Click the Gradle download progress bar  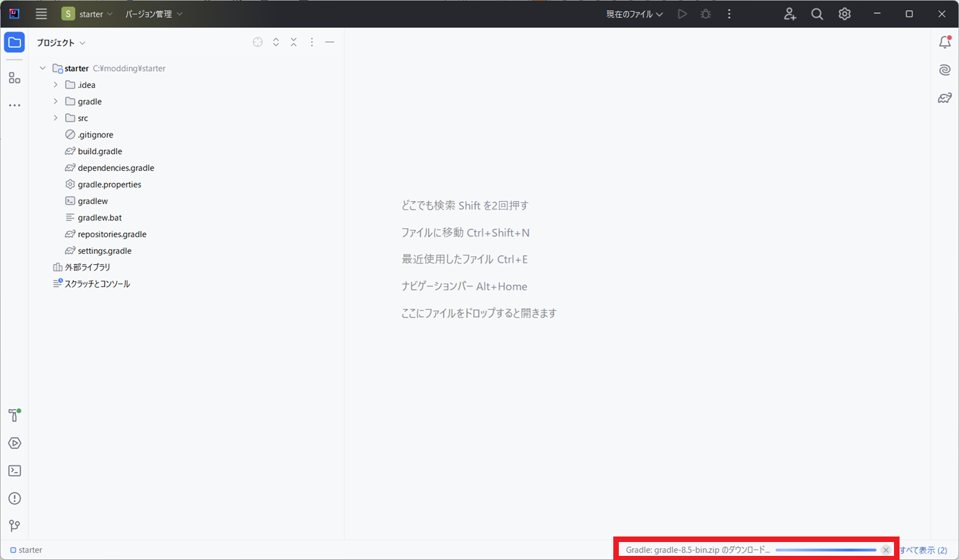click(x=826, y=550)
